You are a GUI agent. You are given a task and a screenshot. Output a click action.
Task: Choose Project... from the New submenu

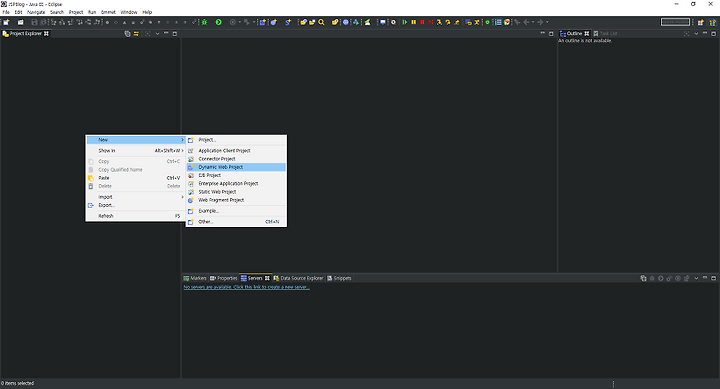pyautogui.click(x=236, y=140)
